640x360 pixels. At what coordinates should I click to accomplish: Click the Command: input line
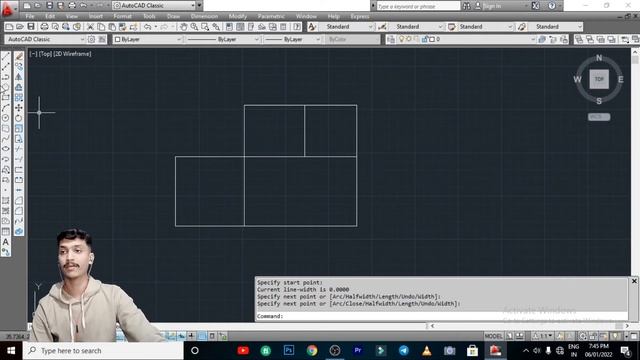pyautogui.click(x=442, y=316)
